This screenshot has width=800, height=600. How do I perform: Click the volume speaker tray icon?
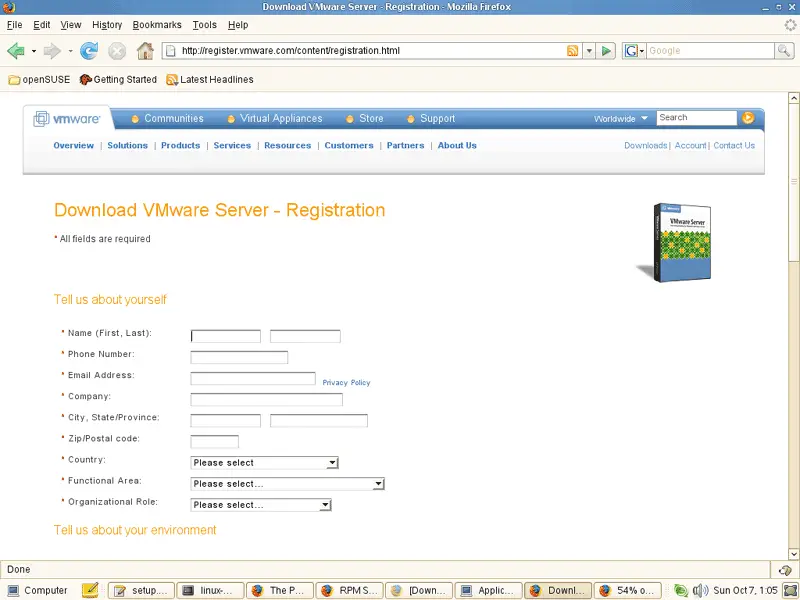(x=700, y=590)
